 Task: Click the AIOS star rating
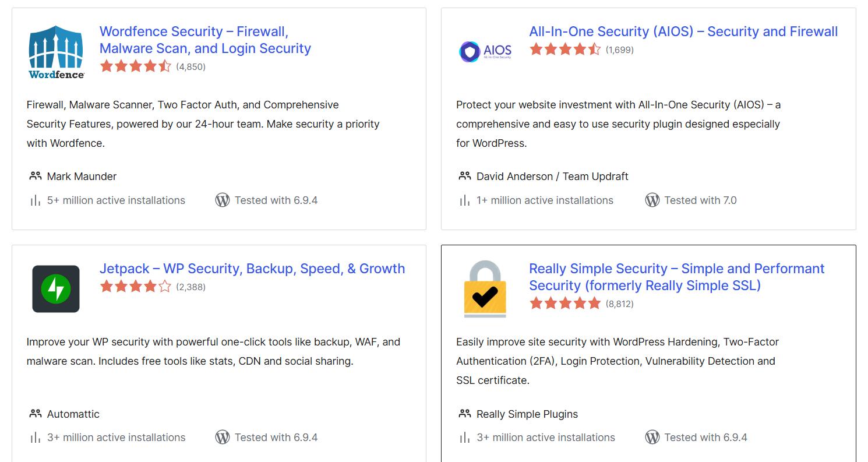tap(564, 50)
